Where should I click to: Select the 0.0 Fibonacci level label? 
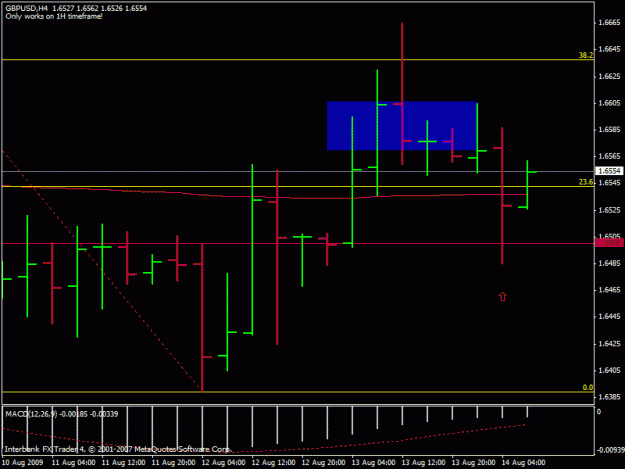[x=588, y=387]
